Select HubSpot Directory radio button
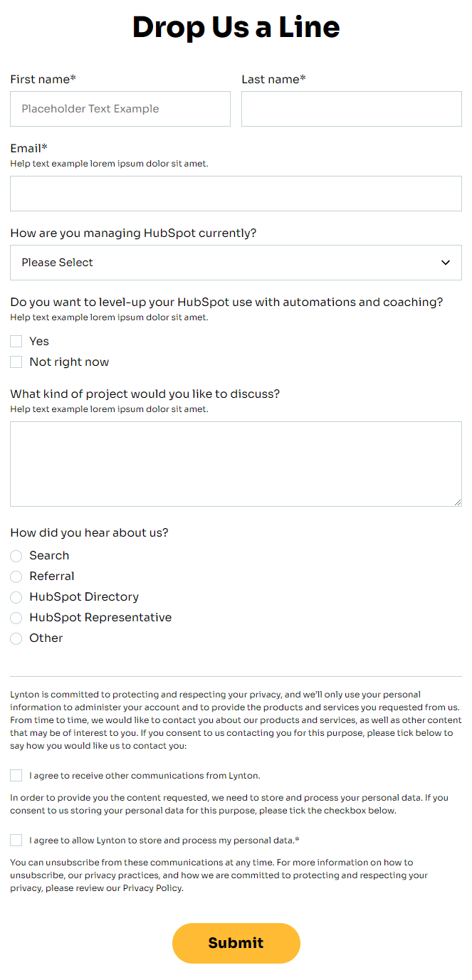 click(x=16, y=597)
